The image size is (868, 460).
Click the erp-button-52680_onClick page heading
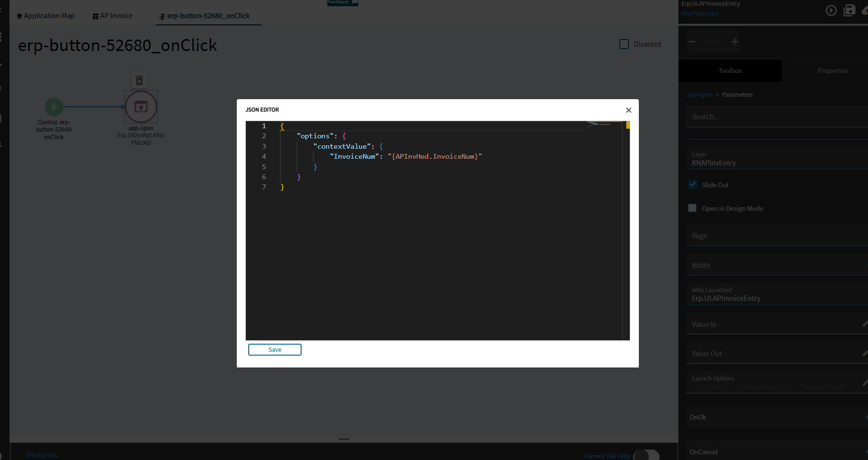pyautogui.click(x=118, y=45)
